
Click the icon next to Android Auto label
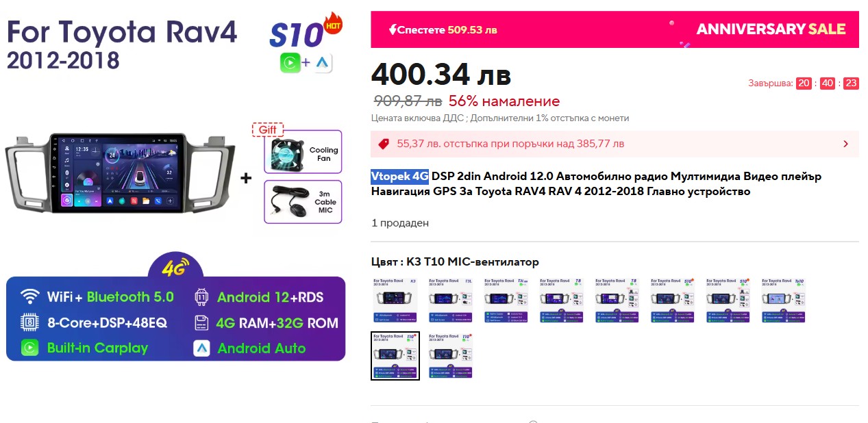[202, 348]
